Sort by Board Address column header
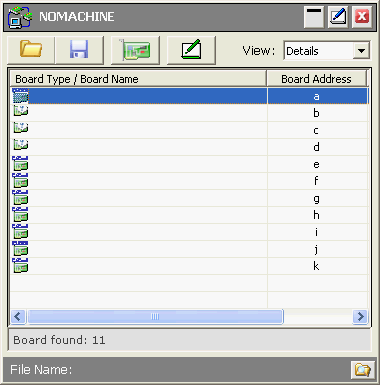The width and height of the screenshot is (380, 385). [x=317, y=79]
